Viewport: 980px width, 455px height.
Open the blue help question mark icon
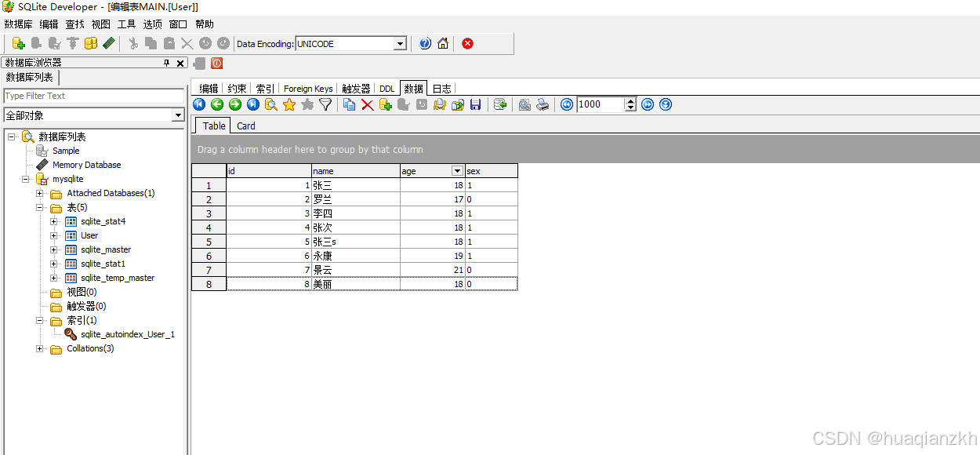click(x=425, y=44)
